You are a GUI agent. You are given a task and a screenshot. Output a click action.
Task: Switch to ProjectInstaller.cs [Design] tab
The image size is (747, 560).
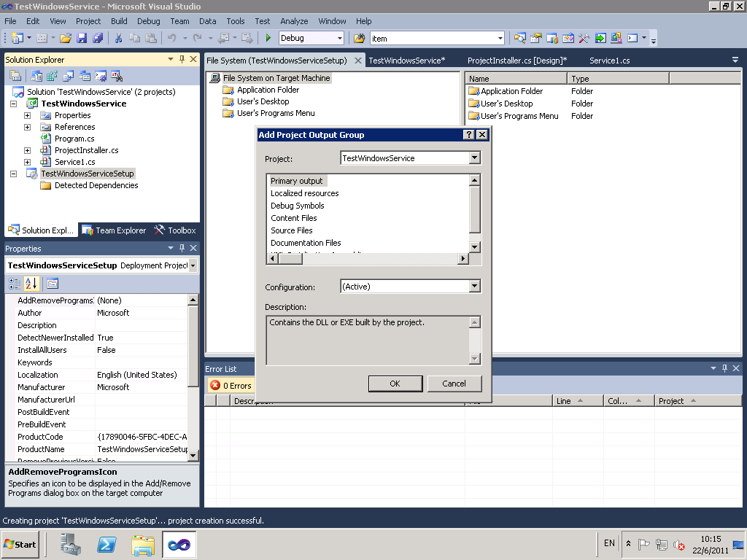[517, 61]
